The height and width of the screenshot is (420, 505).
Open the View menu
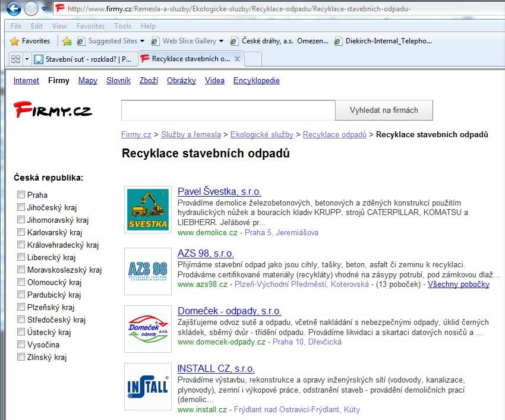coord(59,26)
